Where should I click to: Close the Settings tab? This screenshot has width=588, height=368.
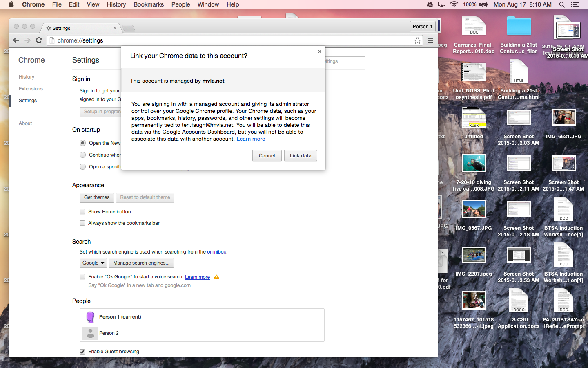pyautogui.click(x=115, y=28)
